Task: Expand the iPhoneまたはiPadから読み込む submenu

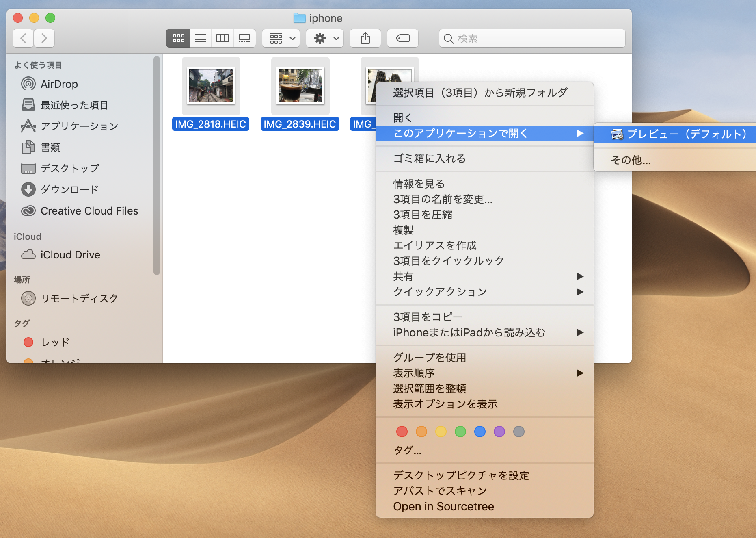Action: [x=485, y=332]
